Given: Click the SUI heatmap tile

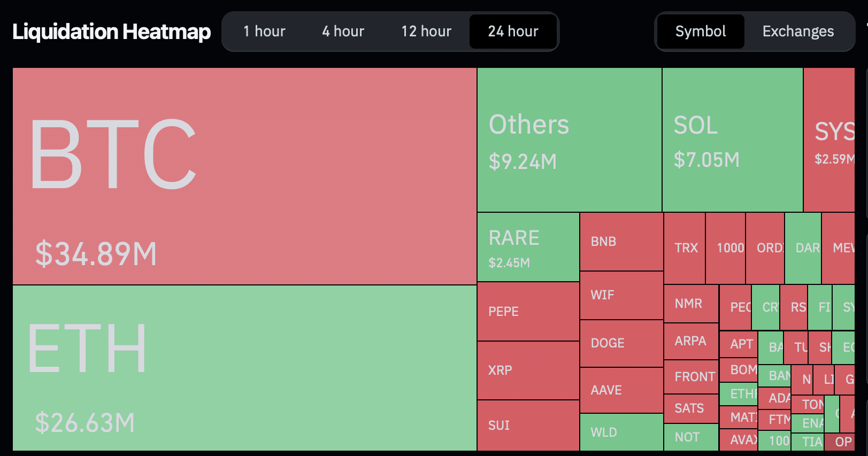Looking at the screenshot, I should [528, 426].
